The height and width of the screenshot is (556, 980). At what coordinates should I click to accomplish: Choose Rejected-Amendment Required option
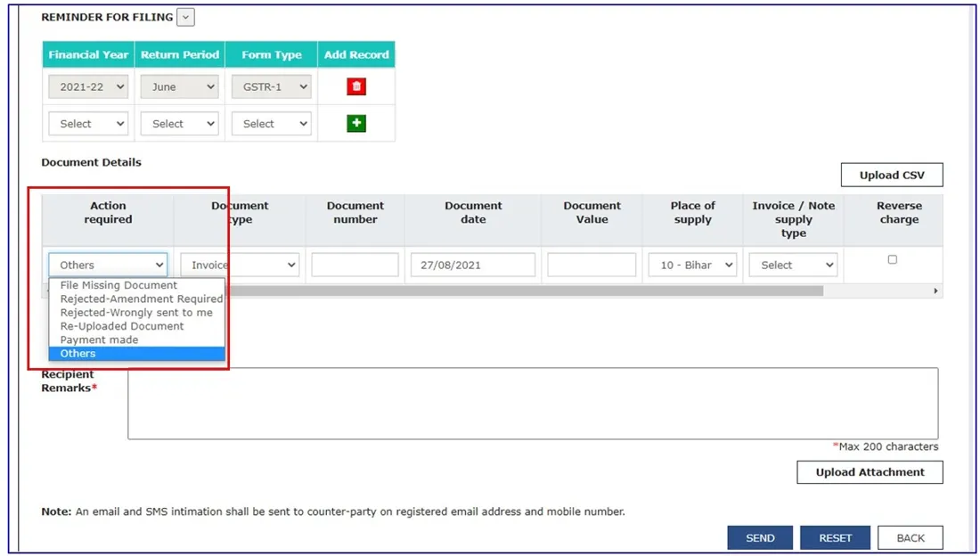[x=137, y=299]
